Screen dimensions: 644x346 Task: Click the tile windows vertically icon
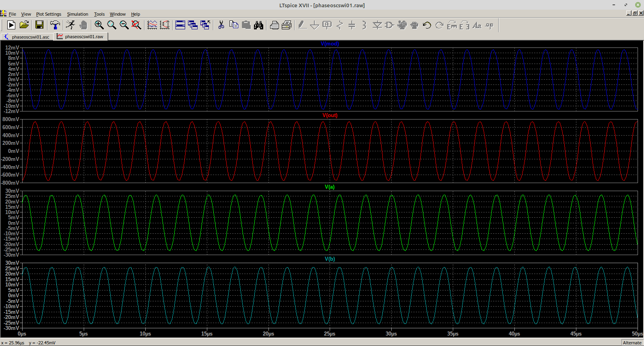[193, 25]
